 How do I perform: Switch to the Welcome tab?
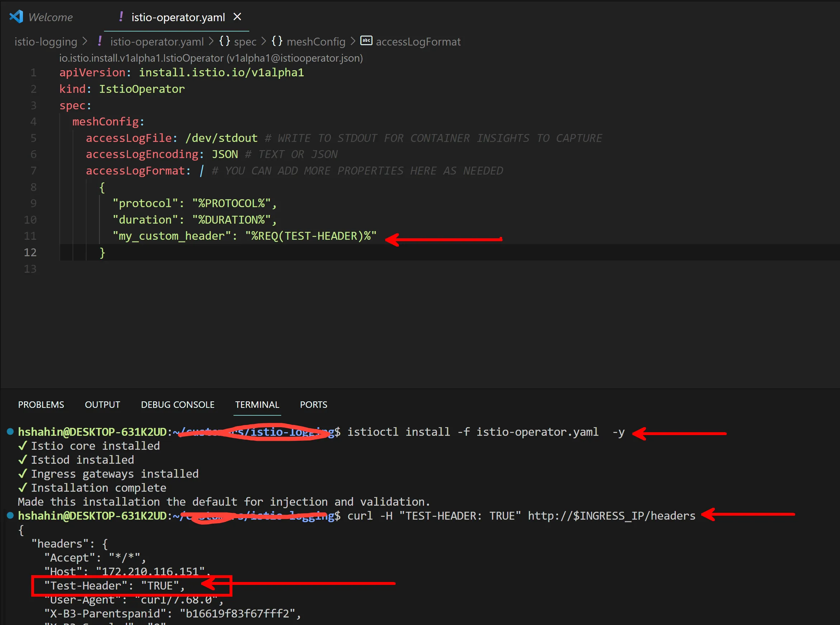[x=50, y=18]
